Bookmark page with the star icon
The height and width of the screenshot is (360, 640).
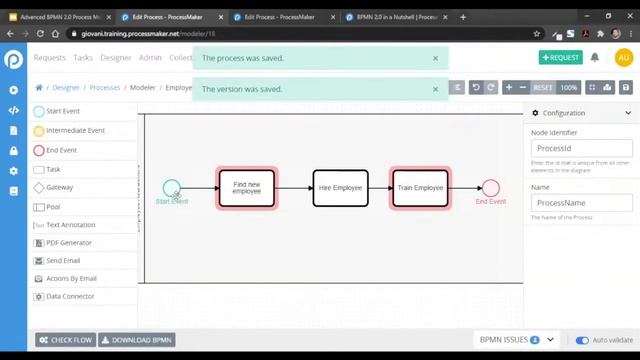click(536, 34)
